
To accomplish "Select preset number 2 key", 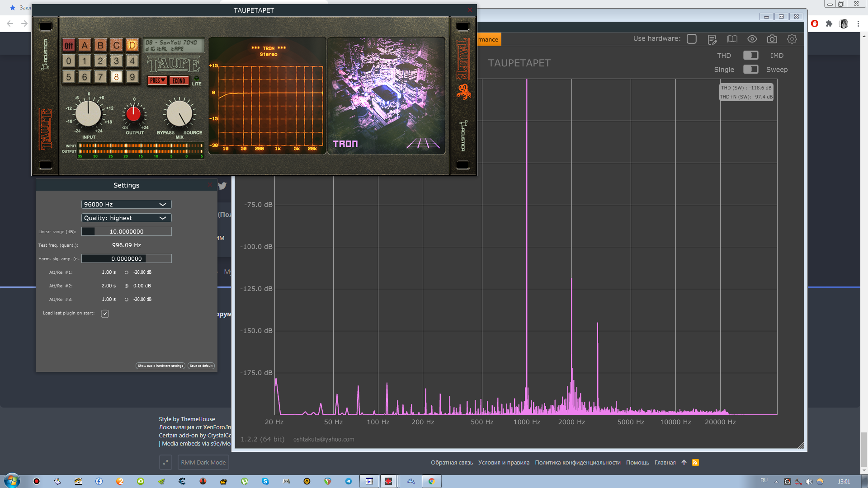I will pos(100,61).
